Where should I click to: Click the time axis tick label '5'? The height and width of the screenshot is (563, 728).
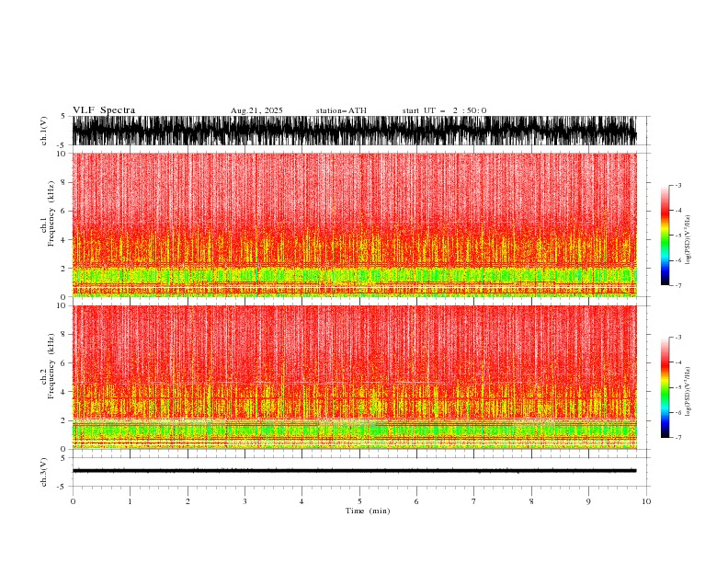point(359,501)
